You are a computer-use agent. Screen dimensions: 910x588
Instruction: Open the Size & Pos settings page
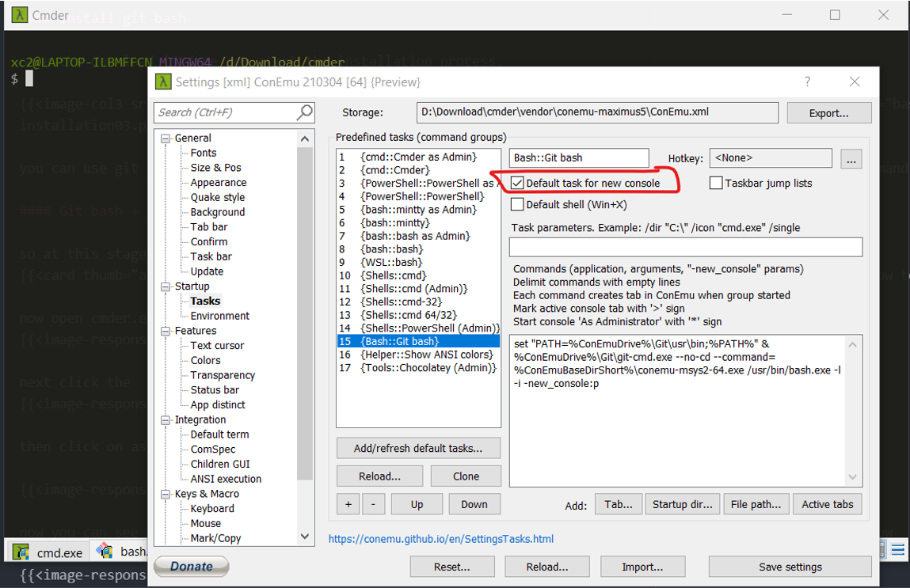[216, 168]
